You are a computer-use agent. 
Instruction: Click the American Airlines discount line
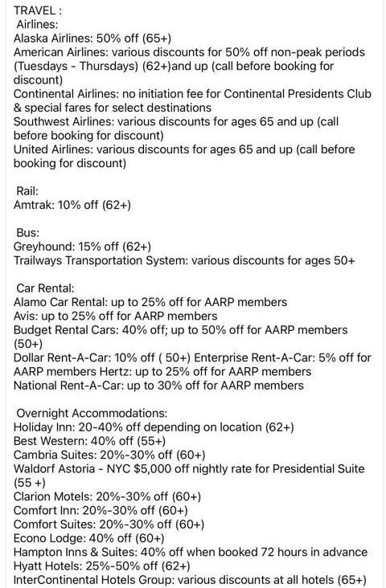(x=189, y=66)
